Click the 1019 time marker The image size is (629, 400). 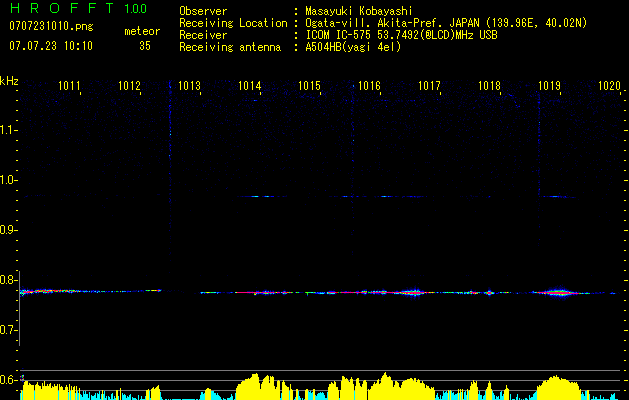(549, 86)
